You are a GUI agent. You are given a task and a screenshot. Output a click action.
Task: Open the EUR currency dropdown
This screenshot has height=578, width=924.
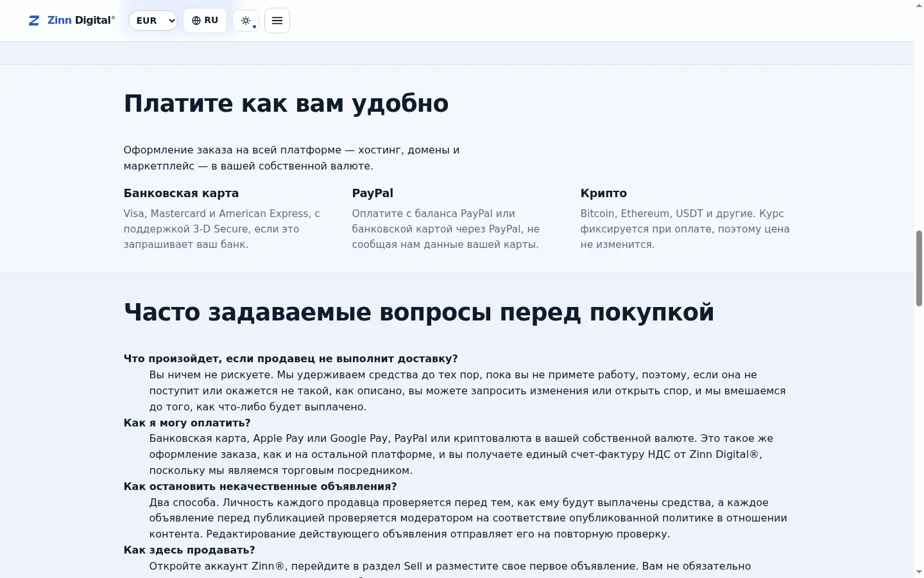(153, 21)
